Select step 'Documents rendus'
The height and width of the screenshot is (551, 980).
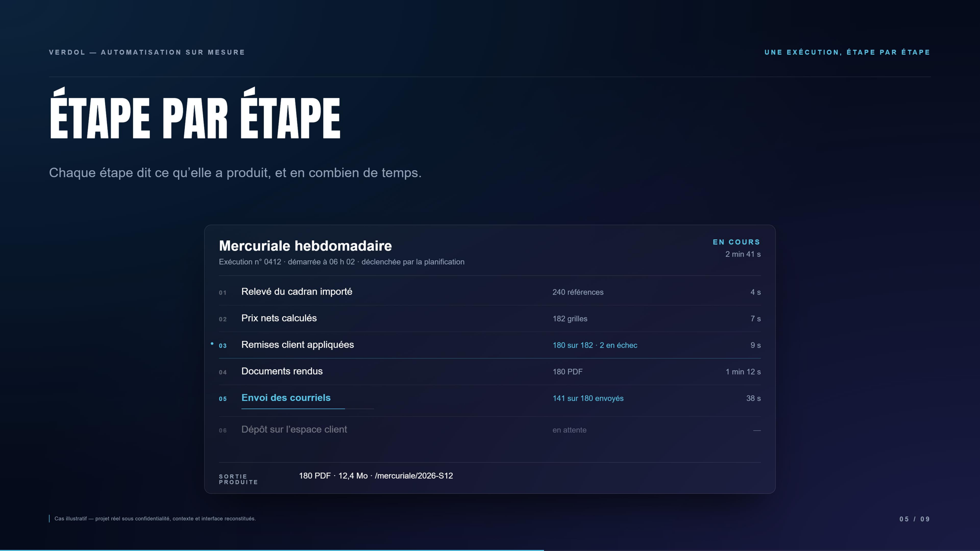coord(282,371)
